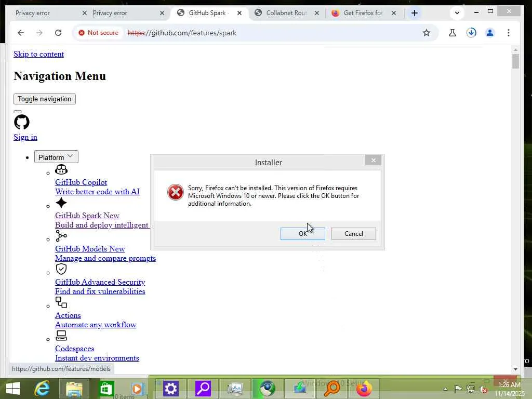The width and height of the screenshot is (532, 399).
Task: Go back to the previous page
Action: coord(21,33)
